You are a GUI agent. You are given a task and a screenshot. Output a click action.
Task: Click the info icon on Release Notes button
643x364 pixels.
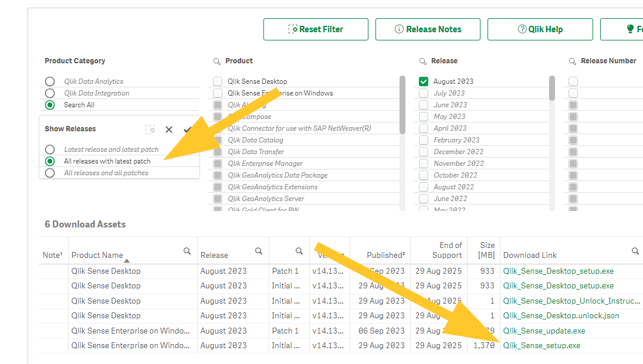pyautogui.click(x=397, y=29)
